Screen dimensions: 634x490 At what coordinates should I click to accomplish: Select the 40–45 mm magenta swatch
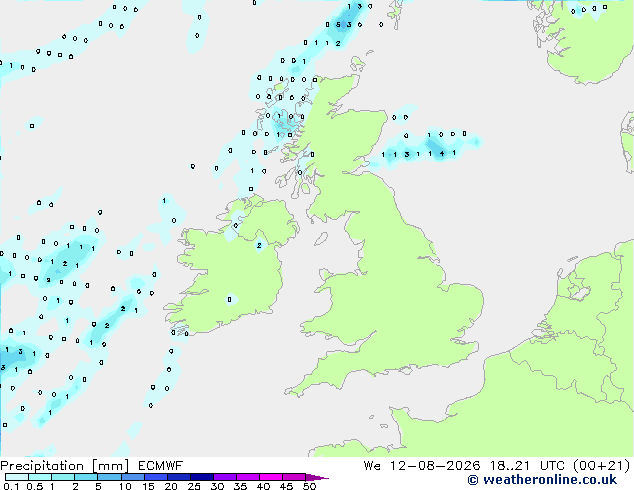click(x=271, y=477)
